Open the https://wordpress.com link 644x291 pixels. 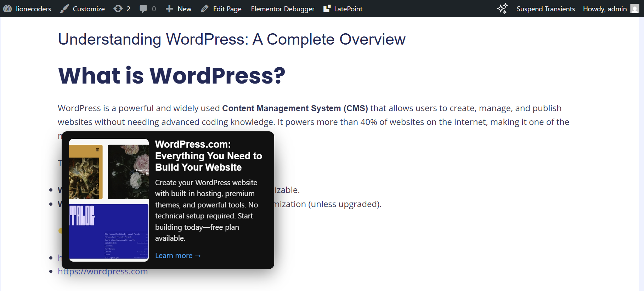coord(103,272)
